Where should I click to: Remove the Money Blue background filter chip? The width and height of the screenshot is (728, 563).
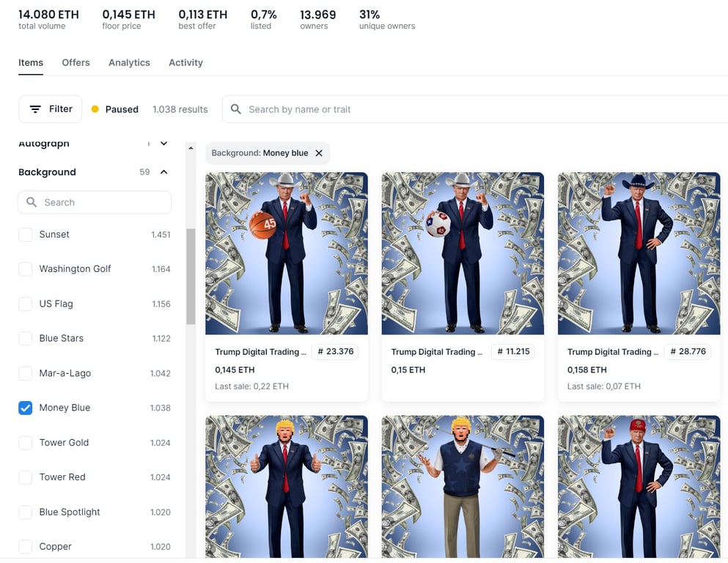click(x=319, y=152)
